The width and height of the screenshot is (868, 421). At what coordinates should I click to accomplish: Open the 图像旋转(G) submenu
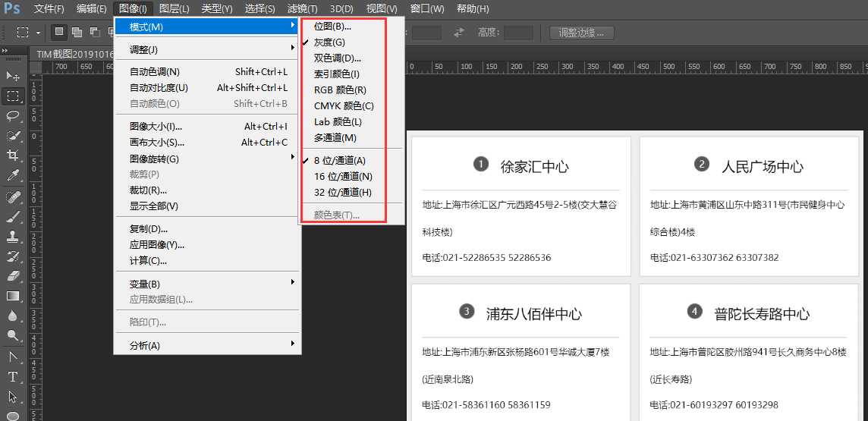[x=207, y=159]
